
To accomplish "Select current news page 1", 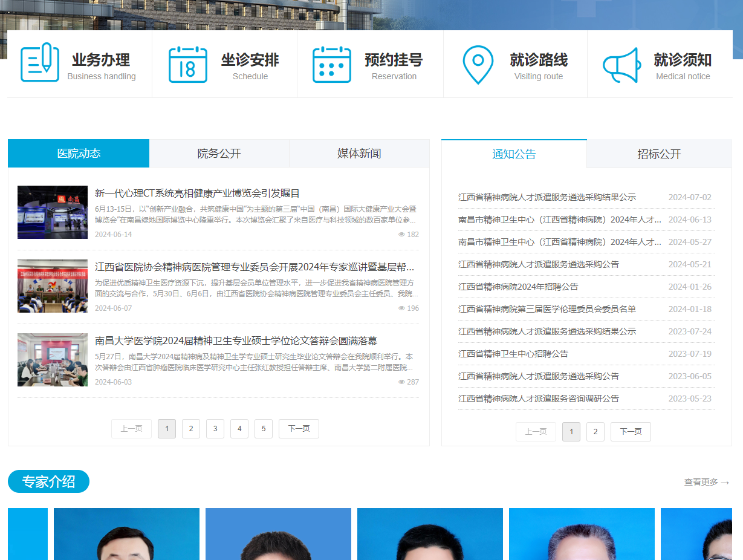I will (x=167, y=429).
